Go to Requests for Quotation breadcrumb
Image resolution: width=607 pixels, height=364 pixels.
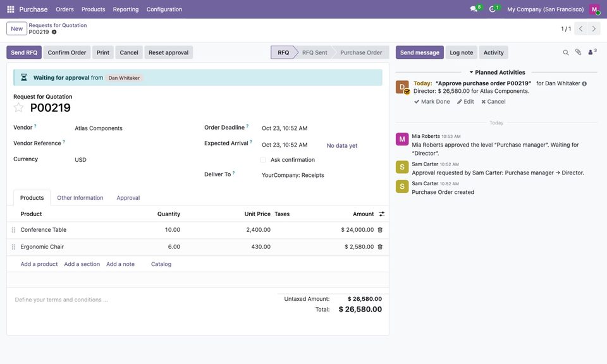[x=58, y=25]
